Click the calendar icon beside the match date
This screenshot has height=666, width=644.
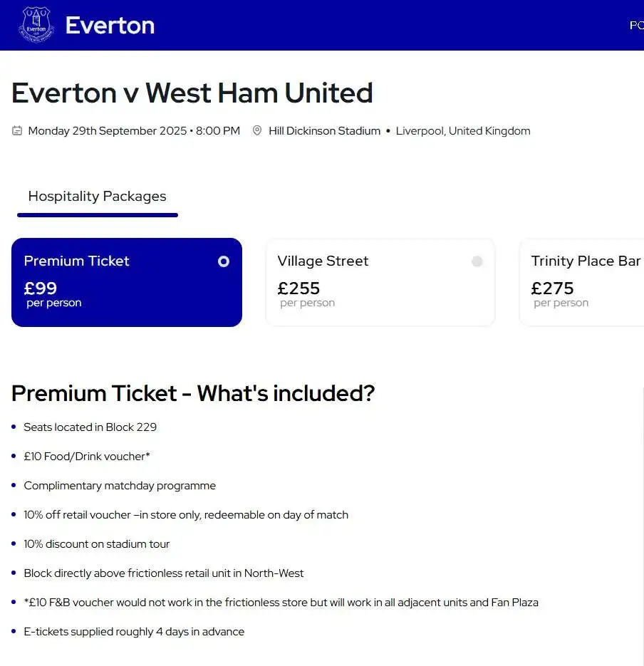[17, 131]
